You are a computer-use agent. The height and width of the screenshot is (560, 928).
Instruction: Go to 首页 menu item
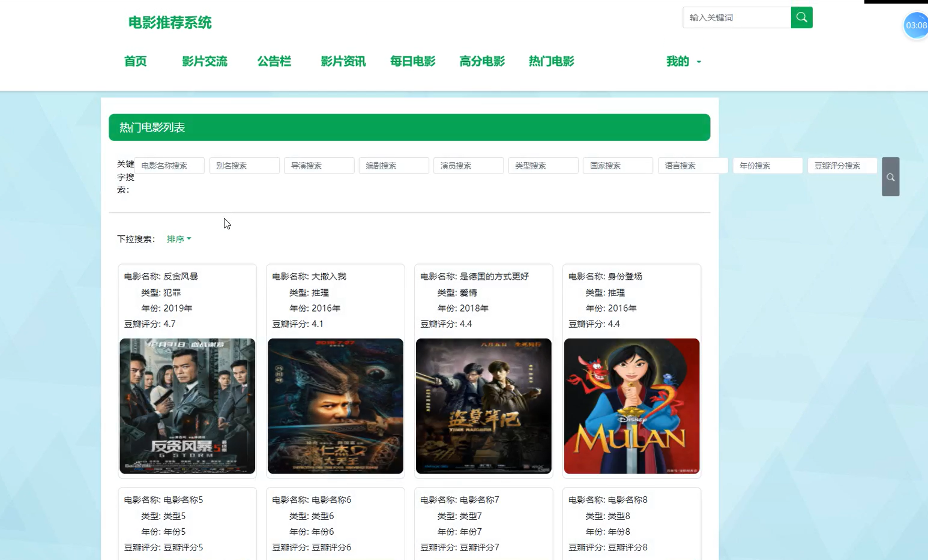(x=135, y=61)
